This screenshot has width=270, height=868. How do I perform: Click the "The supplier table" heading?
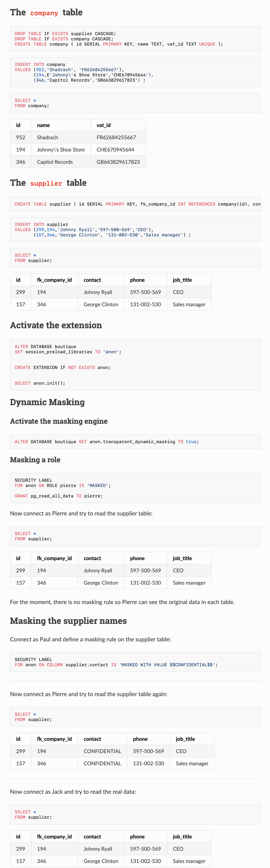[48, 183]
